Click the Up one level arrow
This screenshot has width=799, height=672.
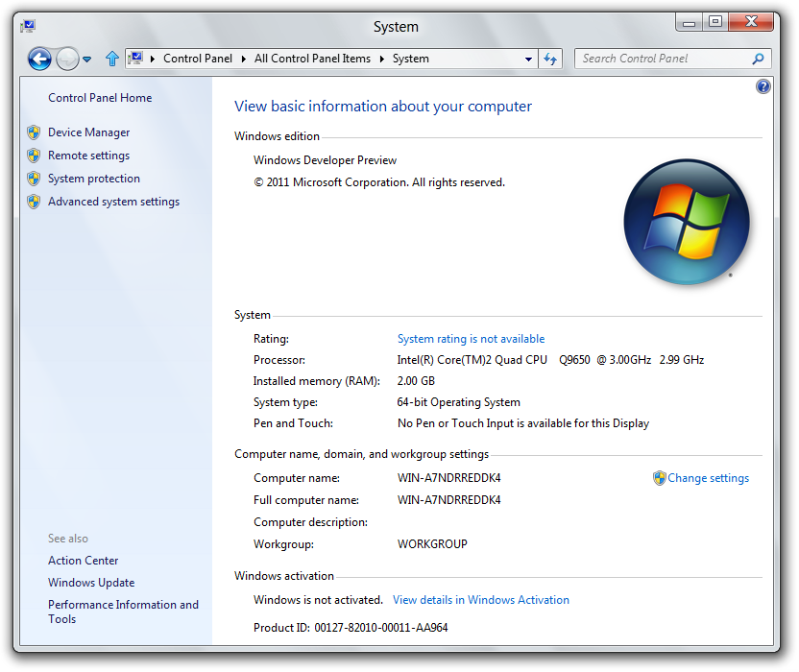[111, 60]
